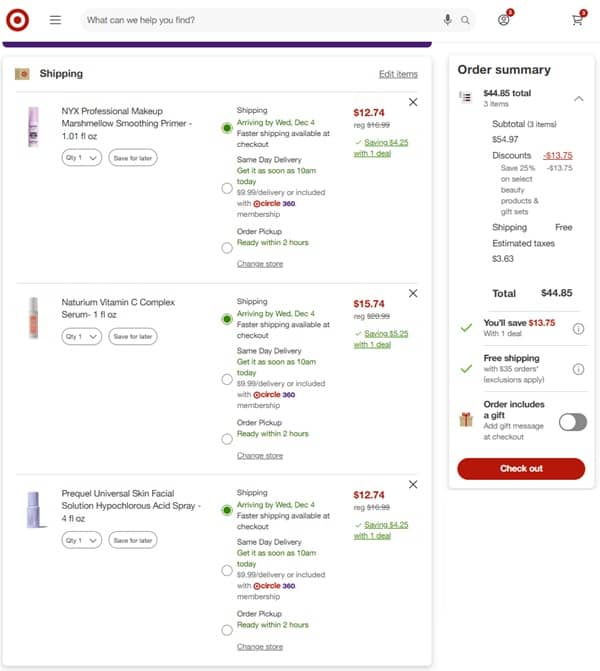Viewport: 600px width, 671px height.
Task: Open the hamburger navigation menu
Action: coord(55,20)
